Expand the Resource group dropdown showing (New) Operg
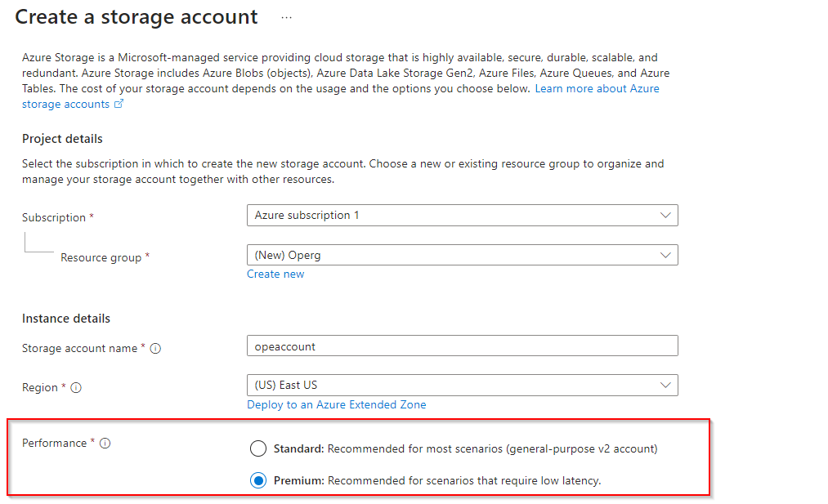Viewport: 828px width, 504px height. pos(462,255)
